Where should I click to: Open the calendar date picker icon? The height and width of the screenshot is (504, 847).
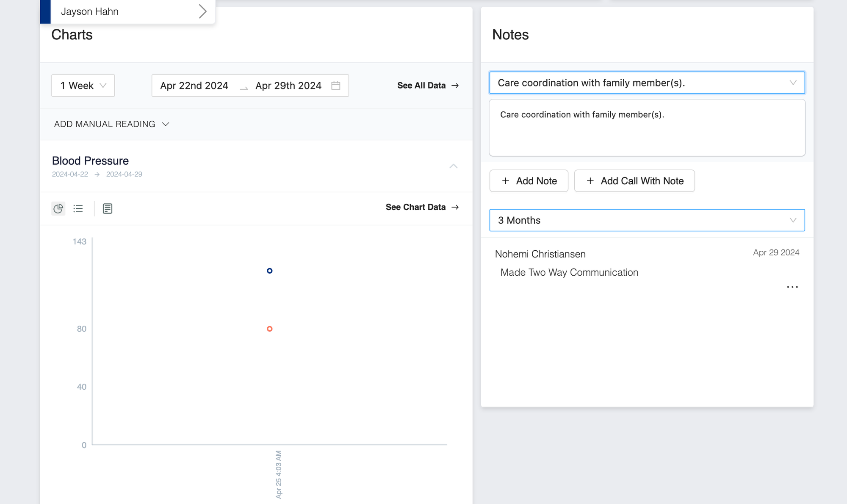pyautogui.click(x=336, y=86)
